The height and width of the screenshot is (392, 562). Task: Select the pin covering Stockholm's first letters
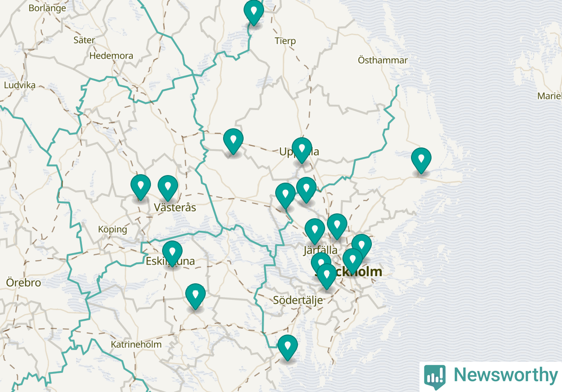[326, 276]
